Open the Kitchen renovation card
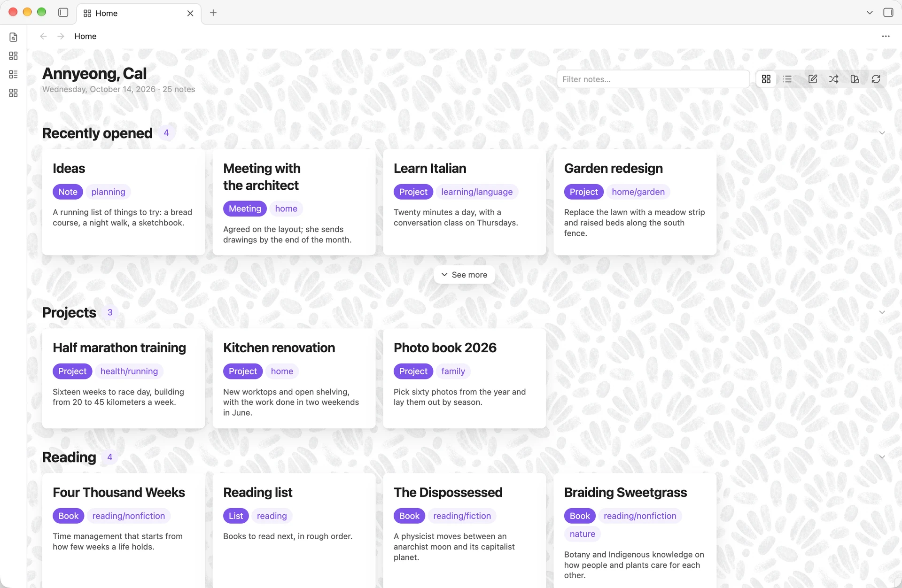Screen dimensions: 902x588 click(x=294, y=379)
